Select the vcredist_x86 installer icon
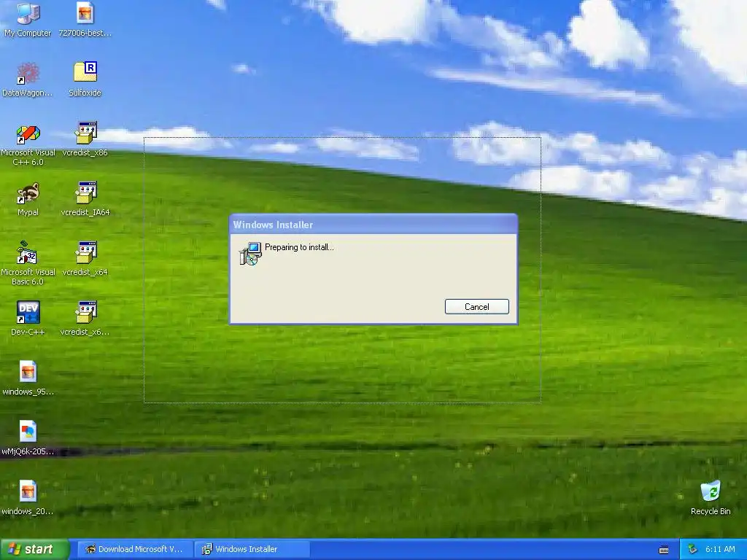 [85, 139]
